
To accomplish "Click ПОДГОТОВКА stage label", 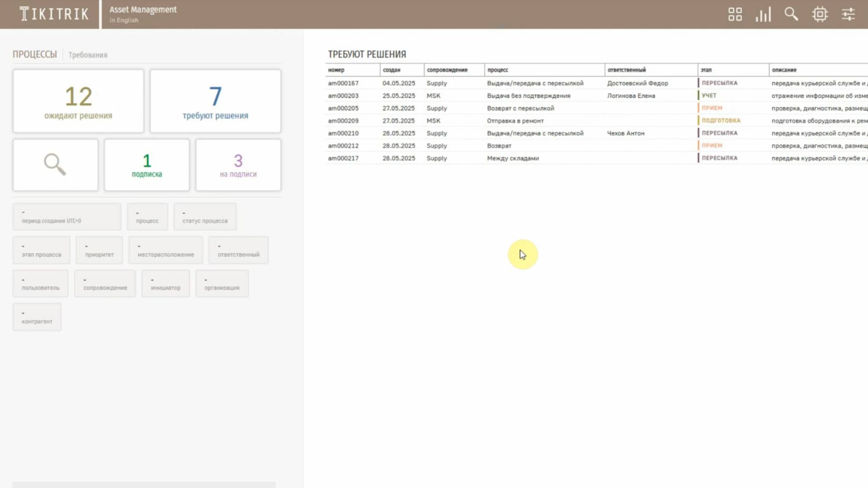I will (721, 121).
